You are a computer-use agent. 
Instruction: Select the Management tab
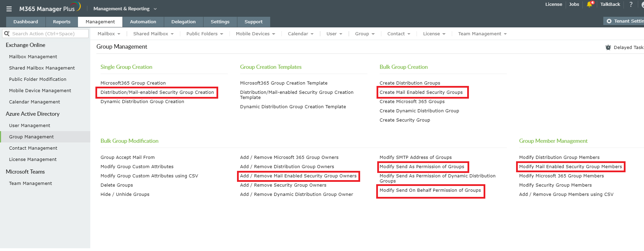[100, 22]
